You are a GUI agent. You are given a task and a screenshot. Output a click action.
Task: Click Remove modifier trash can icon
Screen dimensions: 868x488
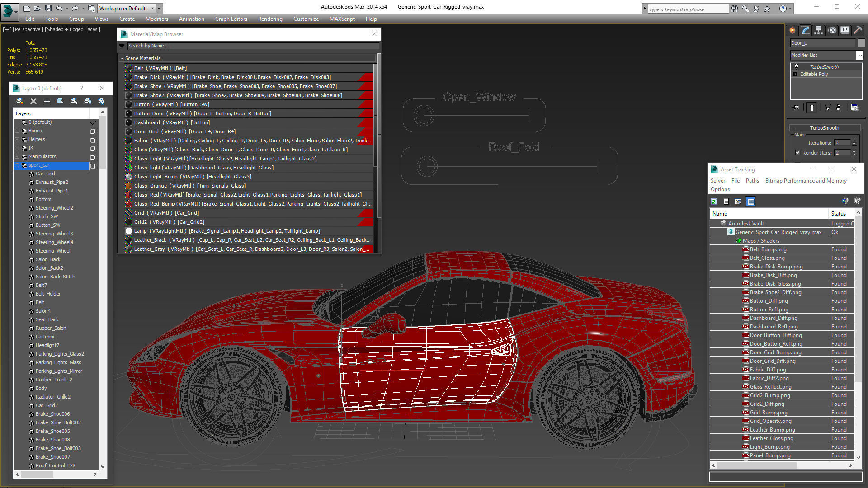[839, 108]
